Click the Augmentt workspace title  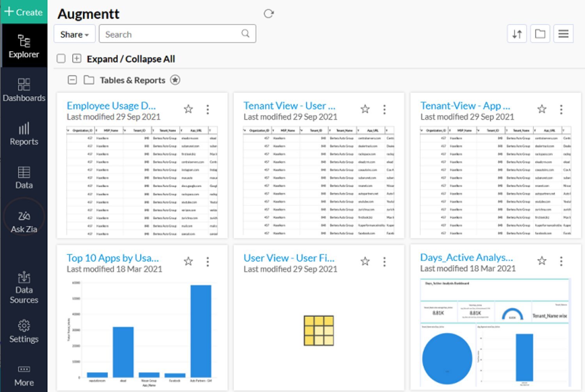[x=89, y=14]
